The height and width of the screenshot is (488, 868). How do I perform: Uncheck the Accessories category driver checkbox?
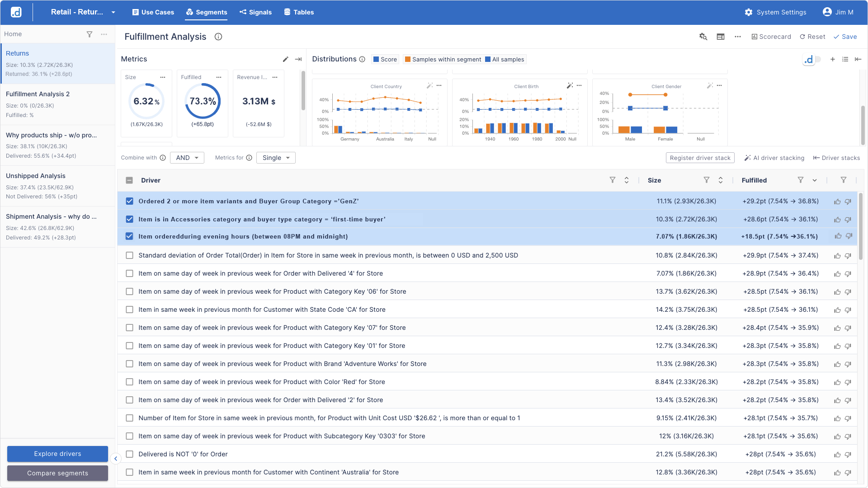pos(129,219)
